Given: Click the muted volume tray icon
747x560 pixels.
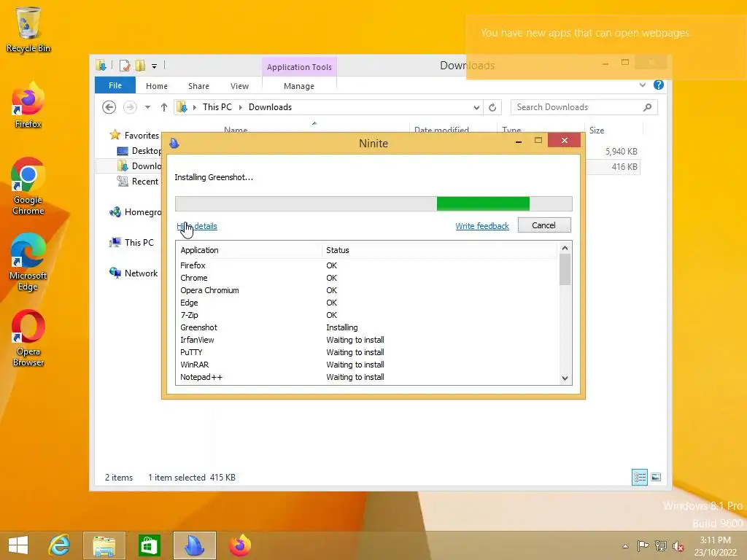Looking at the screenshot, I should point(678,546).
